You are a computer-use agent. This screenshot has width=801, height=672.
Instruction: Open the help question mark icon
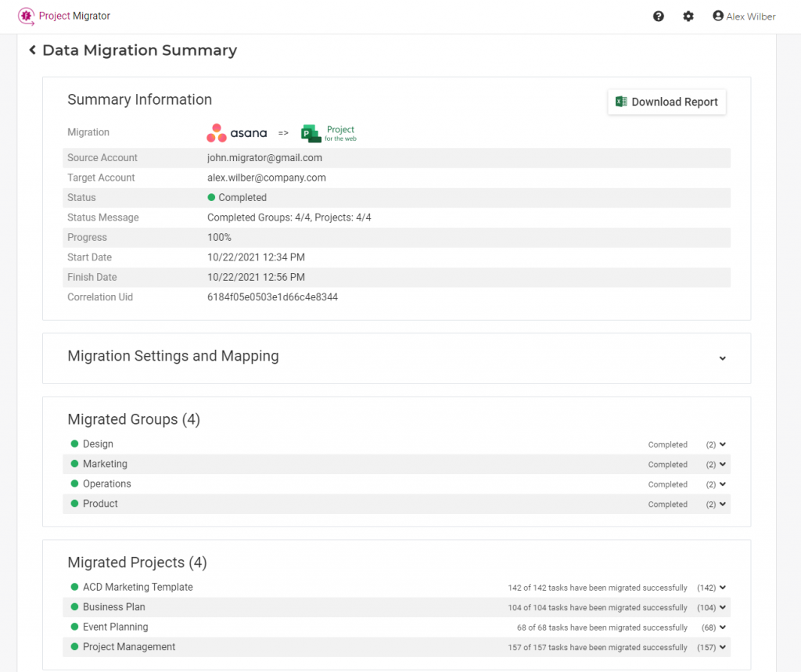[659, 16]
